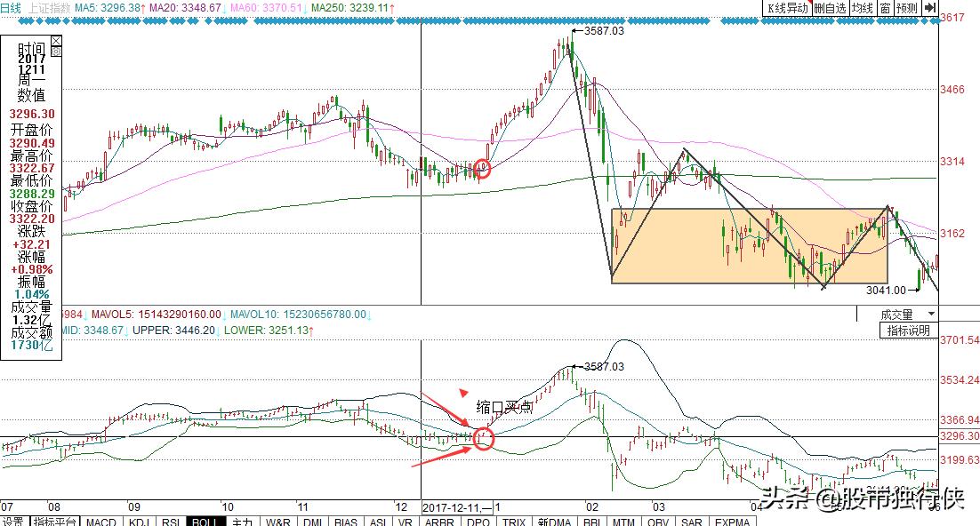Open the 指标平台 indicator platform tab
Viewport: 980px width, 526px height.
(x=54, y=521)
